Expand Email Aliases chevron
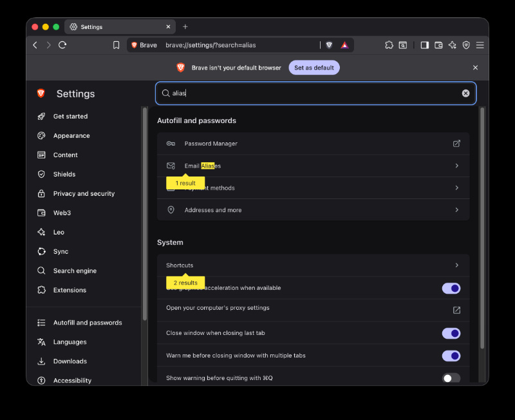This screenshot has width=515, height=420. [457, 166]
